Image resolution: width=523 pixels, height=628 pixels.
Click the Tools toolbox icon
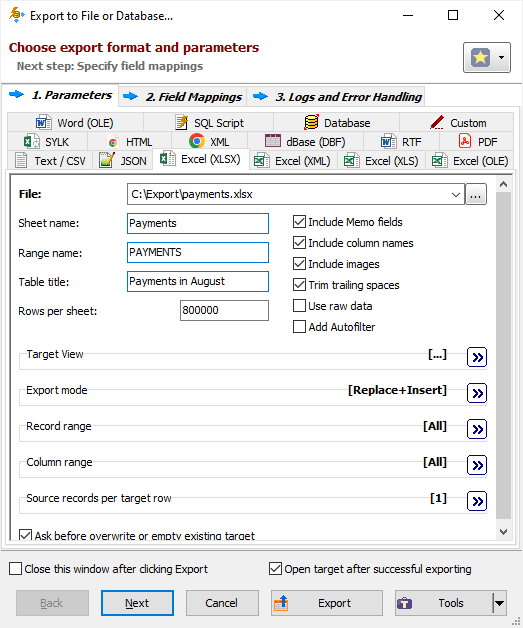pyautogui.click(x=404, y=603)
